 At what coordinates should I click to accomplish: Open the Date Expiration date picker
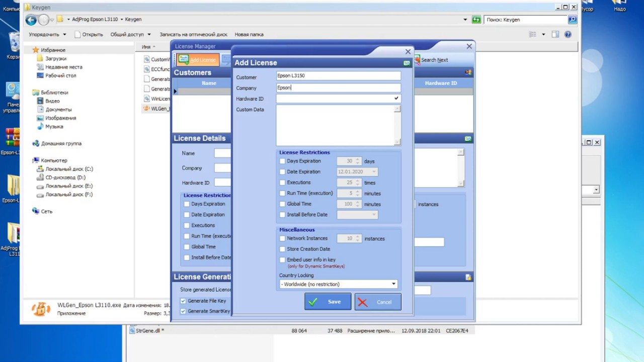click(x=374, y=172)
